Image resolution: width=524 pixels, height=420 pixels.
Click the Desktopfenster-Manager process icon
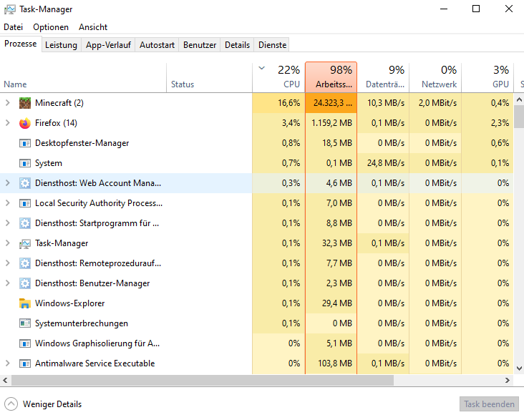click(x=26, y=143)
